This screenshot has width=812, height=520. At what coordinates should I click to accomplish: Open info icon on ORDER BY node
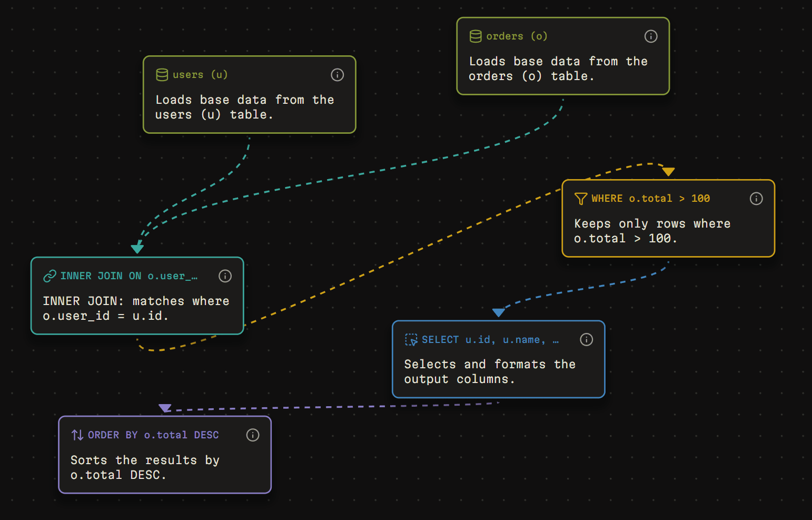tap(253, 435)
